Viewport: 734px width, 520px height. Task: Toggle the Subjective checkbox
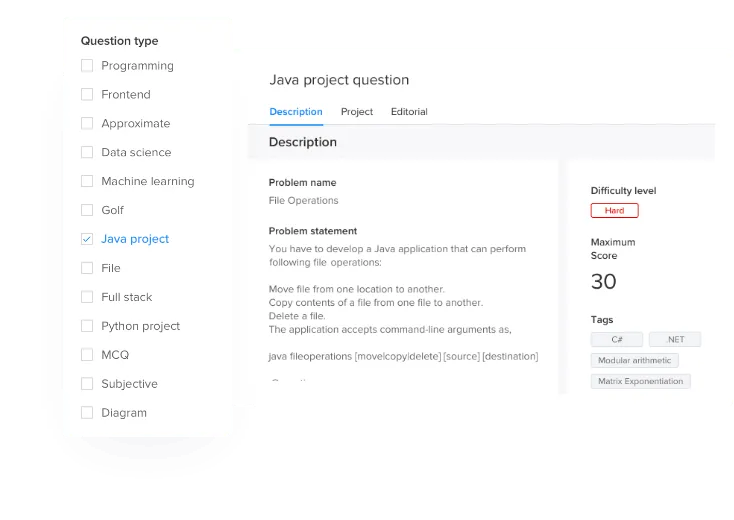tap(87, 384)
